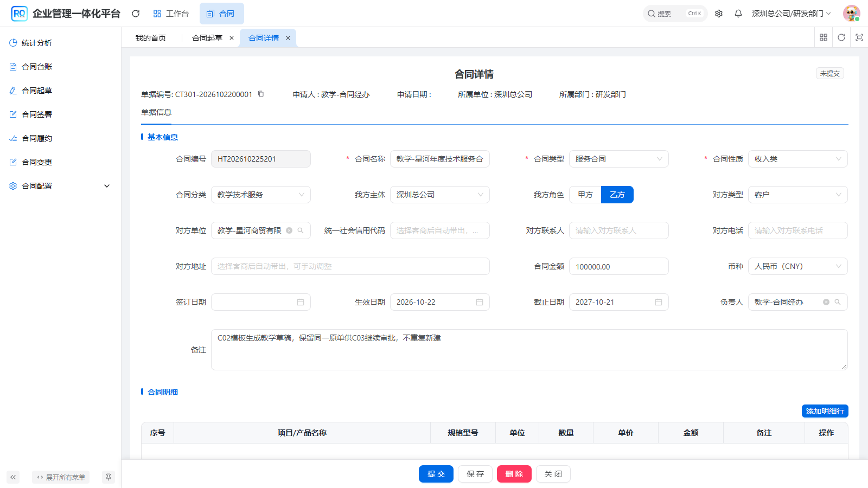
Task: Open the notifications bell
Action: tap(738, 14)
